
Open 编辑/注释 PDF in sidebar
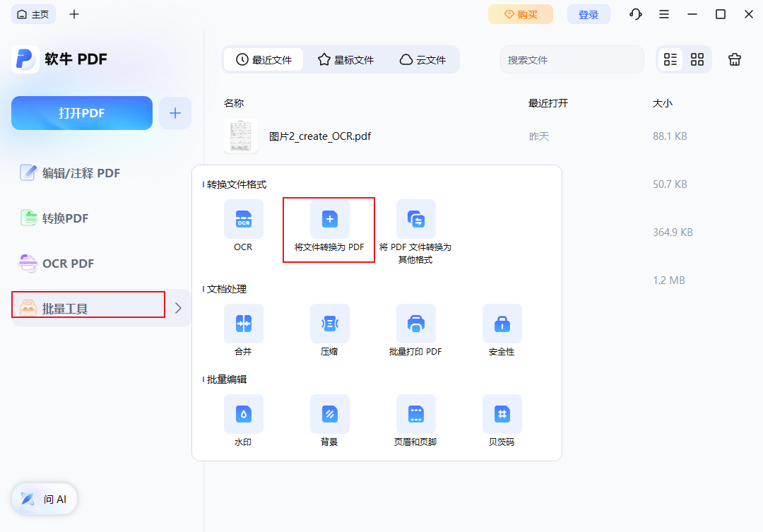pos(70,173)
